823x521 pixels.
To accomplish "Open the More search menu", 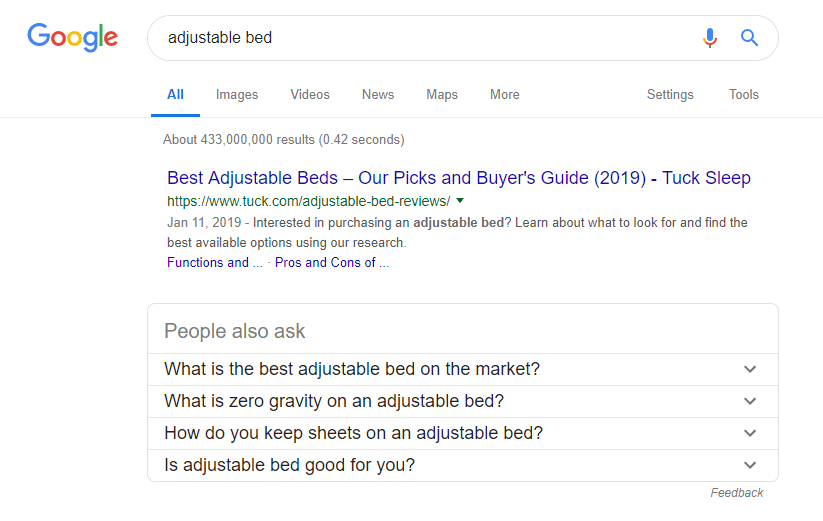I will pyautogui.click(x=505, y=95).
